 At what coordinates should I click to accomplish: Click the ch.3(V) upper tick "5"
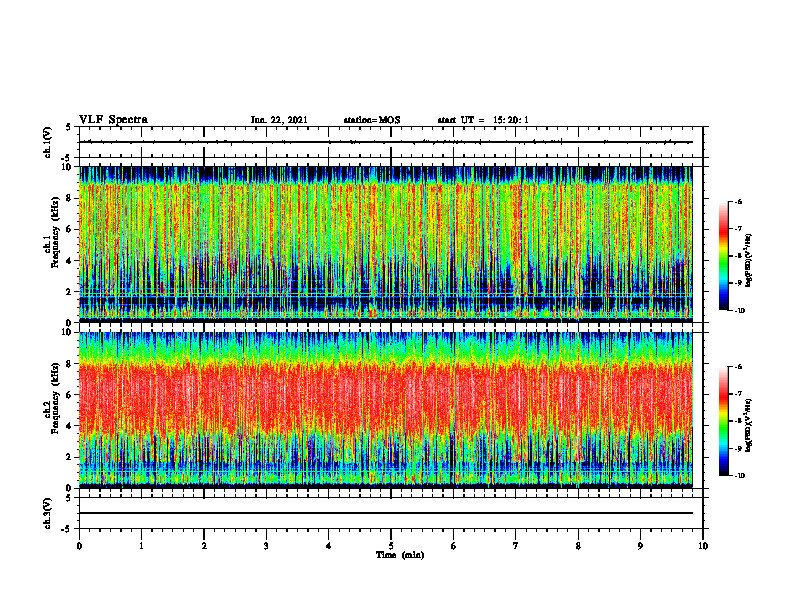click(68, 498)
